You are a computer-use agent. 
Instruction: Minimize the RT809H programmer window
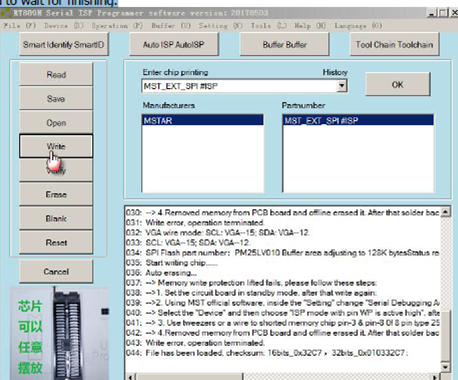pyautogui.click(x=432, y=13)
